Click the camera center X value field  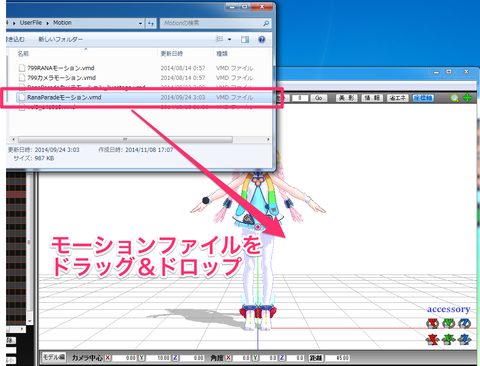coord(124,358)
